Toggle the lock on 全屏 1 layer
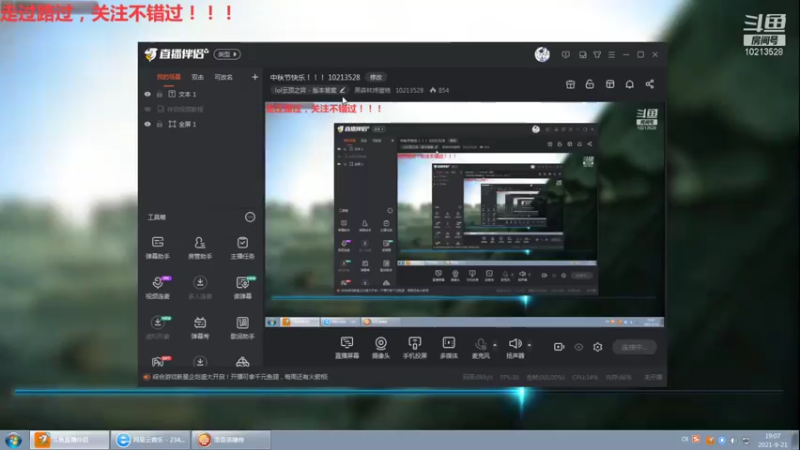 point(159,124)
